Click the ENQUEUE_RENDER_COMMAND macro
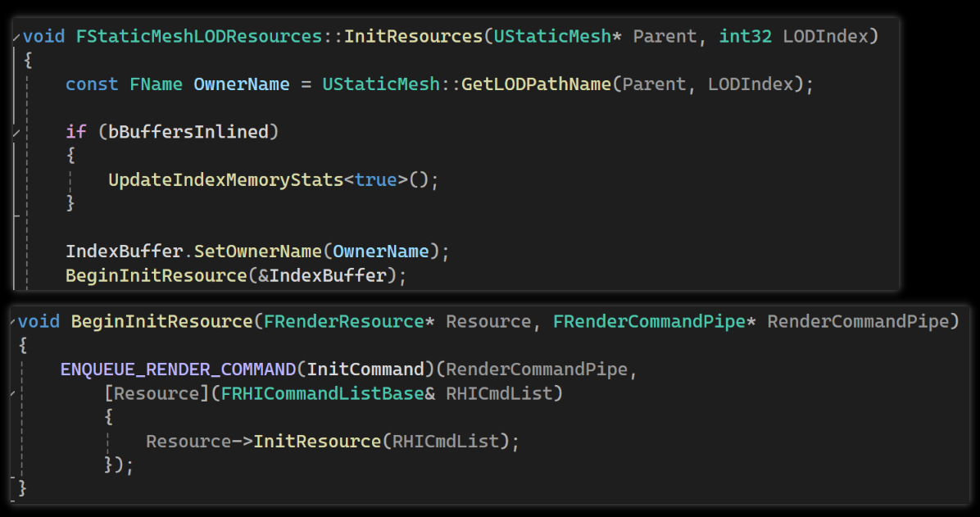The height and width of the screenshot is (517, 980). [178, 370]
